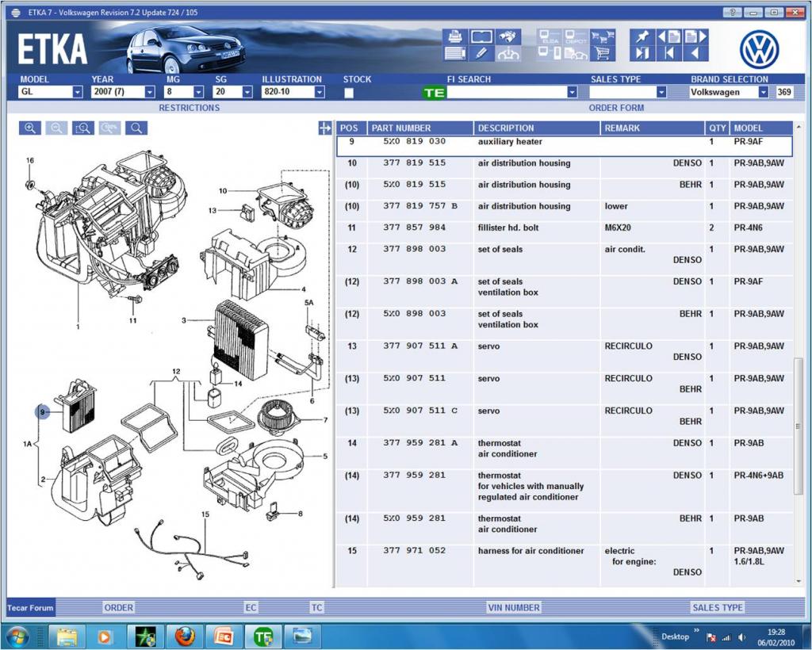Click the single shopping cart icon
Image resolution: width=812 pixels, height=650 pixels.
[x=603, y=53]
